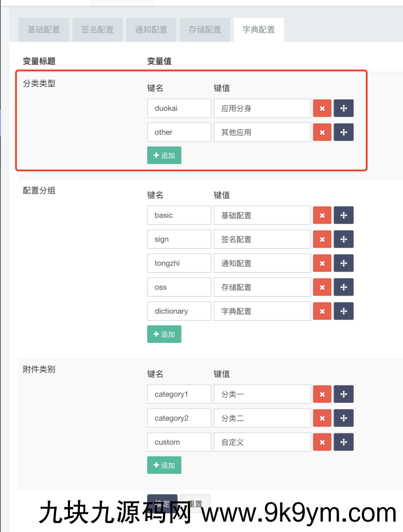Select the 通知配置 tab
This screenshot has height=532, width=403.
[151, 30]
